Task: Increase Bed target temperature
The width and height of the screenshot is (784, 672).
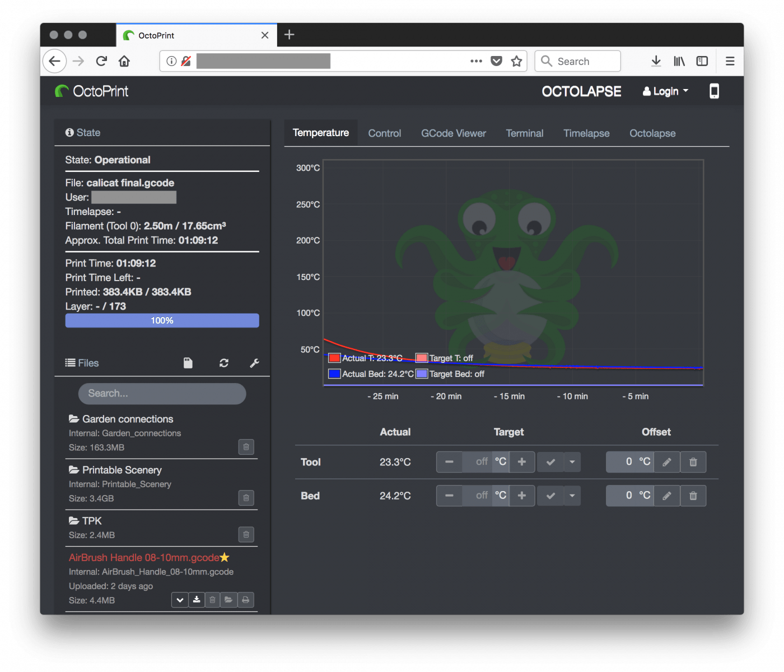Action: [x=522, y=496]
